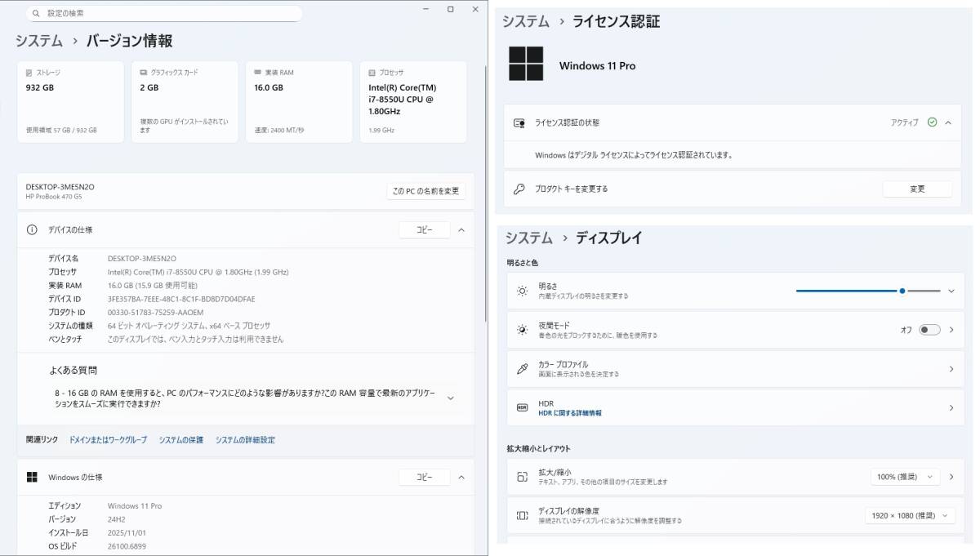This screenshot has height=556, width=980.
Task: Click the 変更 button for product key
Action: 917,189
